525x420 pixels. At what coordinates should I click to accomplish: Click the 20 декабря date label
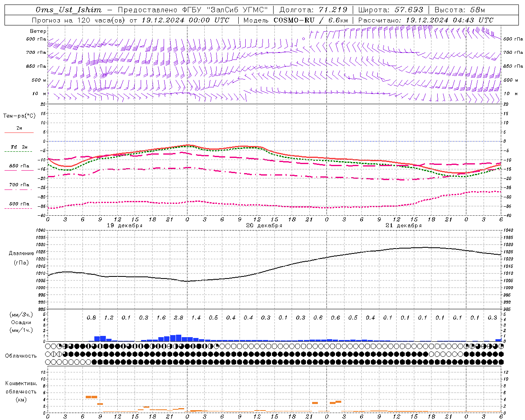click(x=264, y=225)
